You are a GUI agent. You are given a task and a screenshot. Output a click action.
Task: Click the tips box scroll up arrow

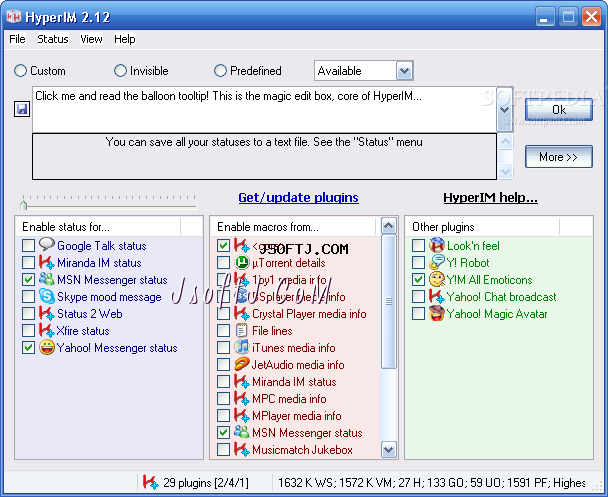pyautogui.click(x=505, y=142)
